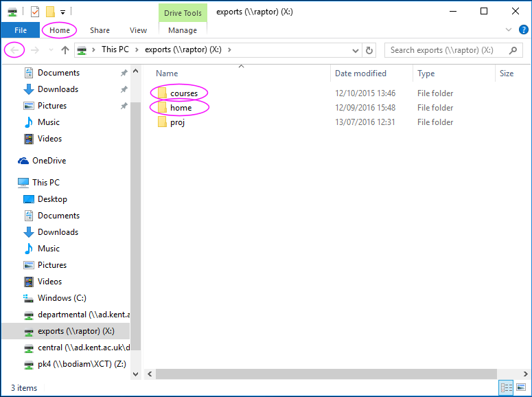This screenshot has height=397, width=532.
Task: Switch to the Share ribbon tab
Action: point(100,30)
